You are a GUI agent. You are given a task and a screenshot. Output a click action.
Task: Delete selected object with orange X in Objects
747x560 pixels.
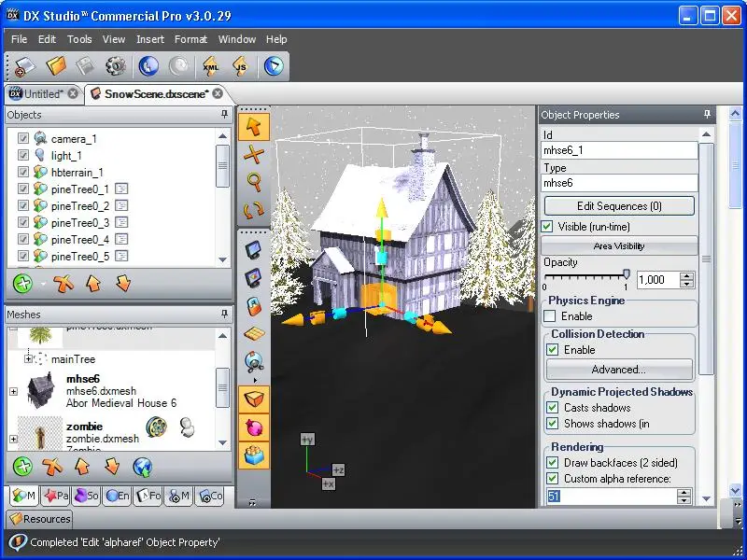click(63, 284)
